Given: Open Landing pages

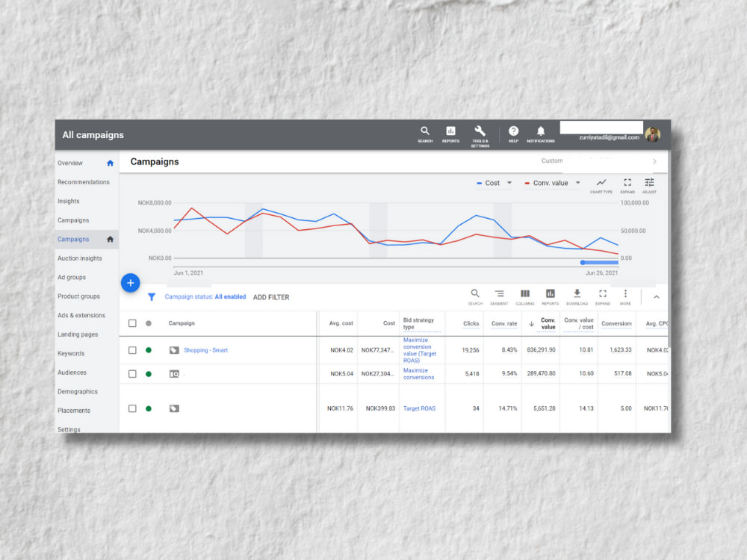Looking at the screenshot, I should (78, 335).
